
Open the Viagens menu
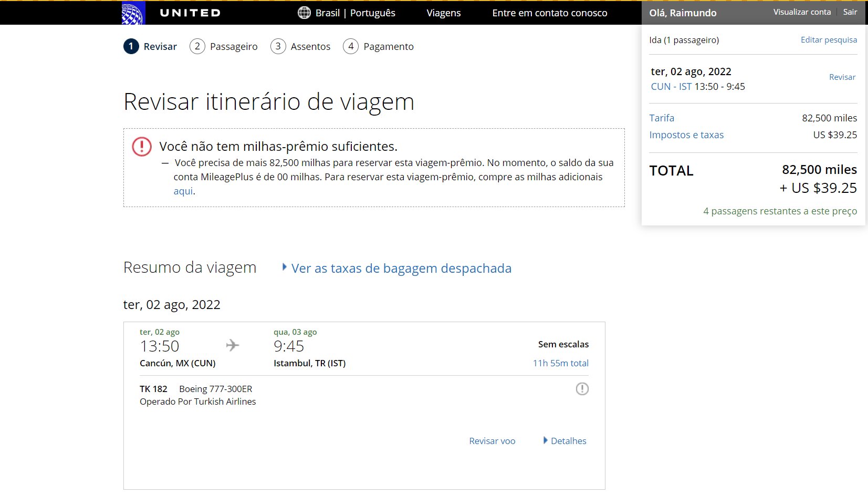444,13
